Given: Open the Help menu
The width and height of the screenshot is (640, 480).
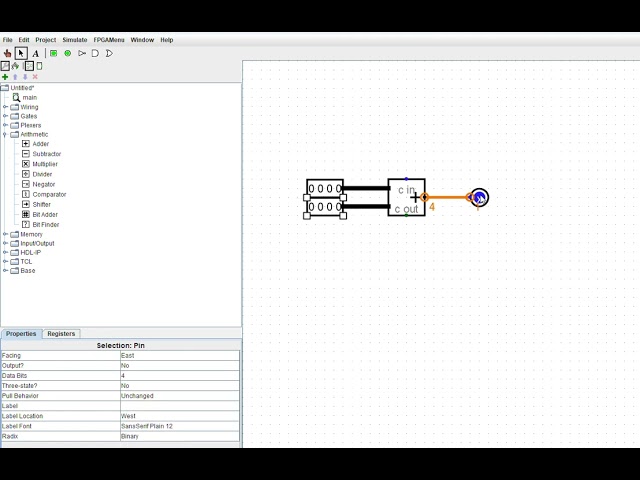Looking at the screenshot, I should [x=167, y=40].
